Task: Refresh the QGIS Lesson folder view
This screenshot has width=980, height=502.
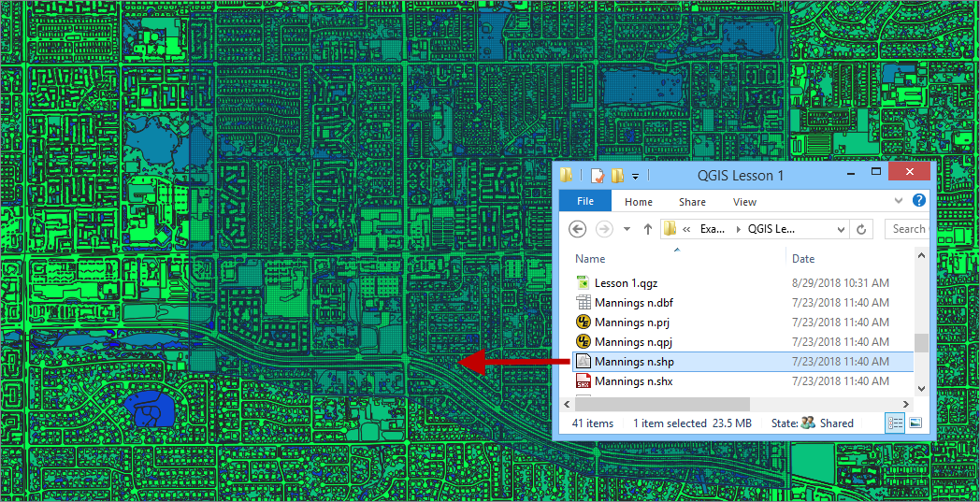Action: point(862,229)
